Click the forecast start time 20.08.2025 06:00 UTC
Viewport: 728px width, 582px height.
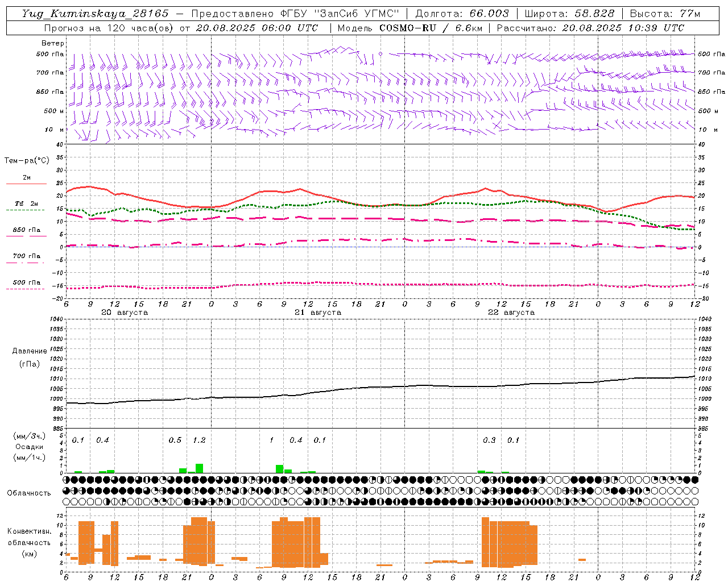pyautogui.click(x=257, y=28)
